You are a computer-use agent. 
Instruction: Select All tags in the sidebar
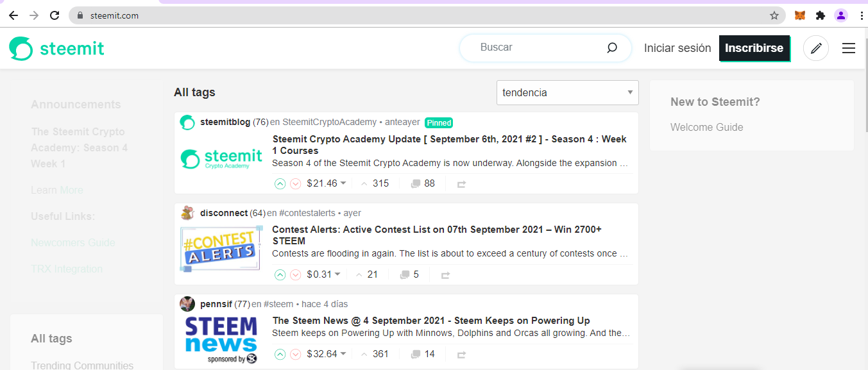click(51, 339)
